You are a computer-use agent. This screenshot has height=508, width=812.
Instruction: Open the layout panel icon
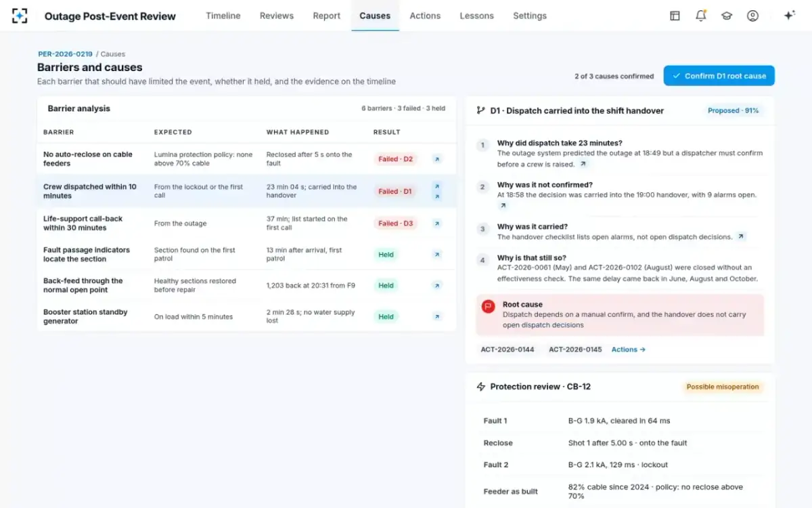(675, 16)
